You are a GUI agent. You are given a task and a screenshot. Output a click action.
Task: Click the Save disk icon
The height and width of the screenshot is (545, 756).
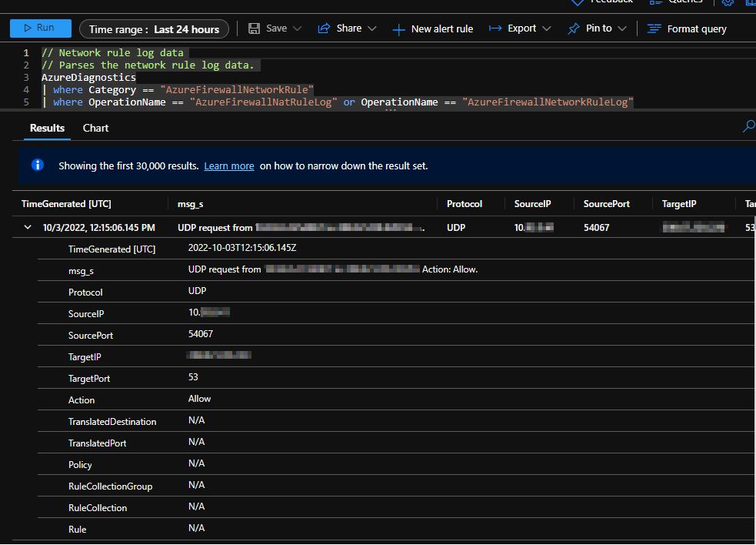(254, 28)
